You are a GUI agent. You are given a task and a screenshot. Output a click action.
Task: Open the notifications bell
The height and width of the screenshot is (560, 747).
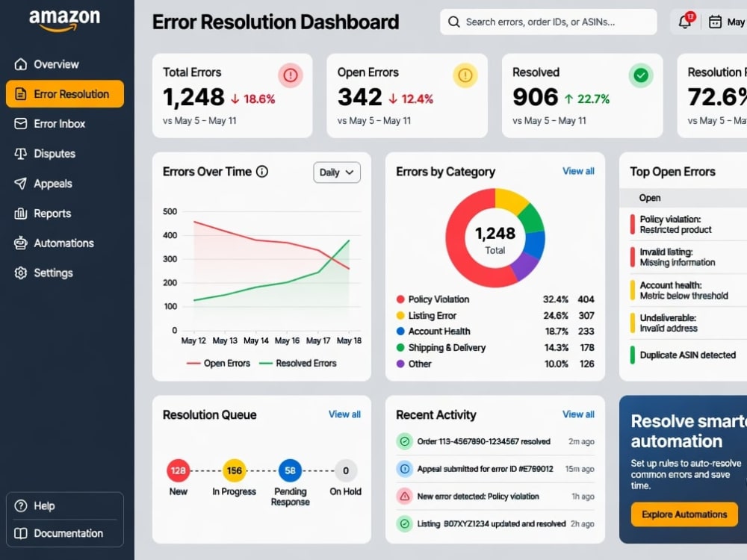click(x=685, y=22)
